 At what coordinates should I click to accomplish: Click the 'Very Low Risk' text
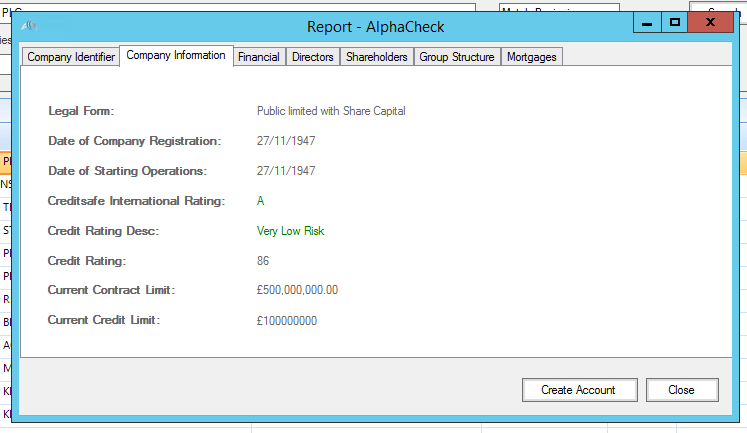pos(291,231)
